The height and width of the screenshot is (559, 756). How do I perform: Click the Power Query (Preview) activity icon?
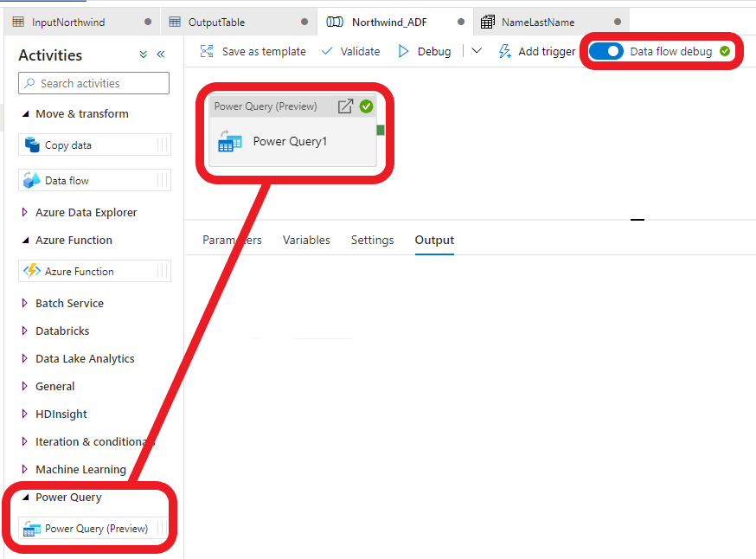point(32,529)
